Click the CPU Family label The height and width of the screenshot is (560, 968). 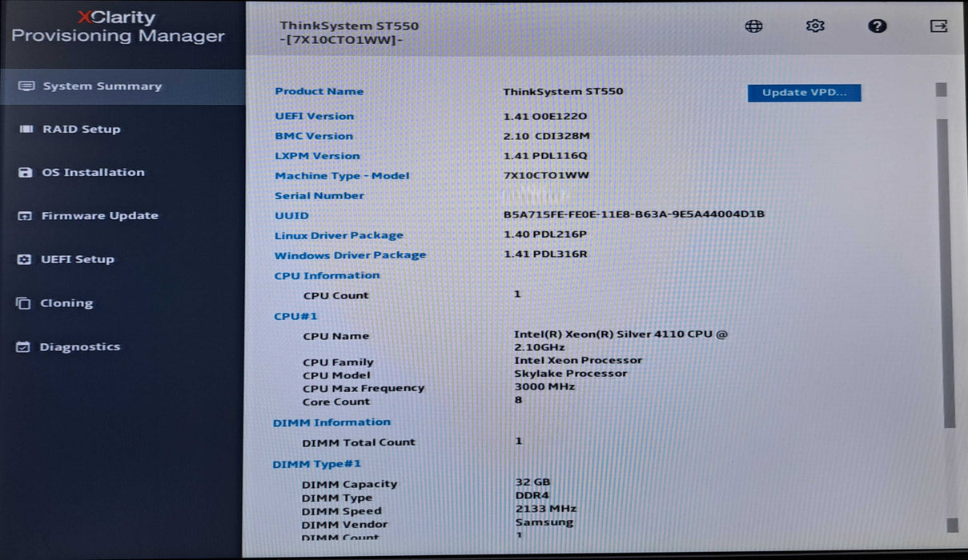(x=338, y=362)
